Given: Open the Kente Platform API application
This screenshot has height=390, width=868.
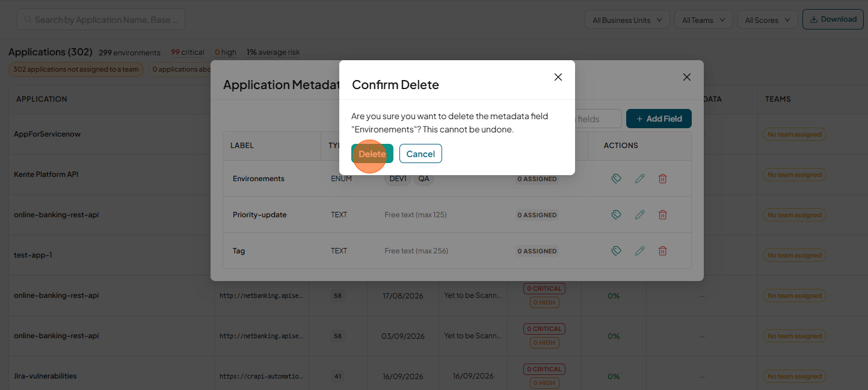Looking at the screenshot, I should (x=46, y=175).
